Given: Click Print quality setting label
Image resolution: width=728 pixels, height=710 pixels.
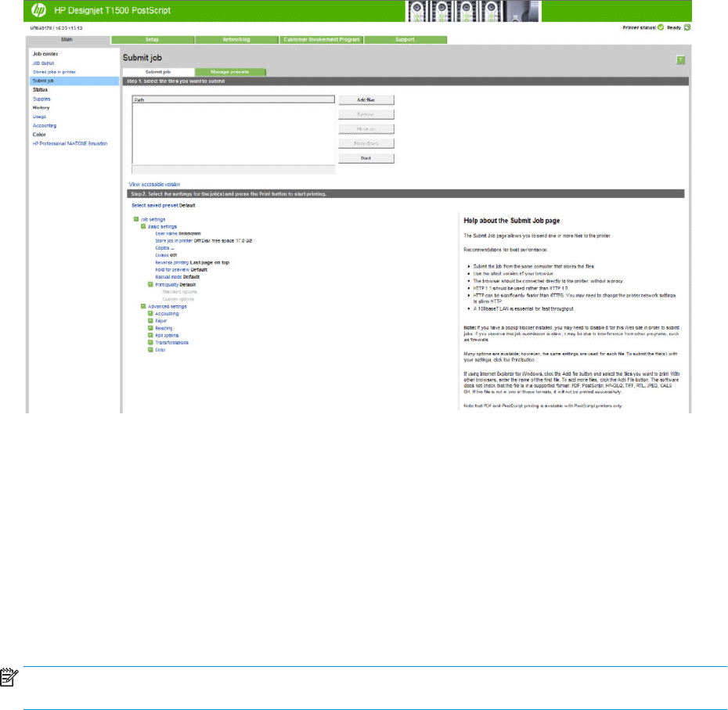Looking at the screenshot, I should click(x=167, y=285).
